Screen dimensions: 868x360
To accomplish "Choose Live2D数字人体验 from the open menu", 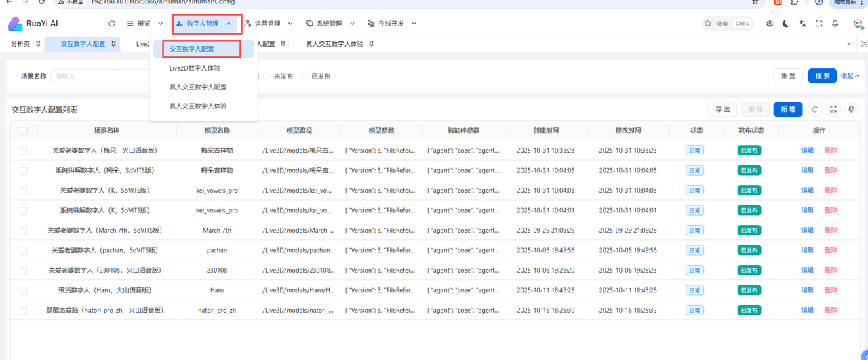I will 195,68.
